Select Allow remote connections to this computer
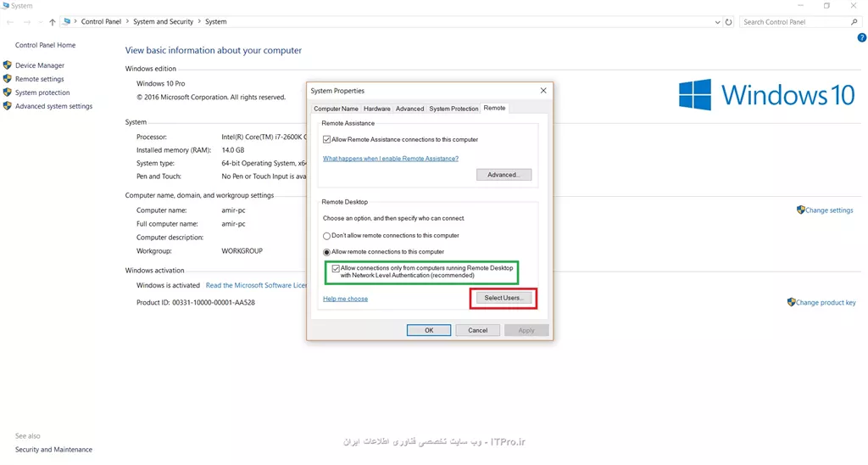This screenshot has height=465, width=868. 326,252
